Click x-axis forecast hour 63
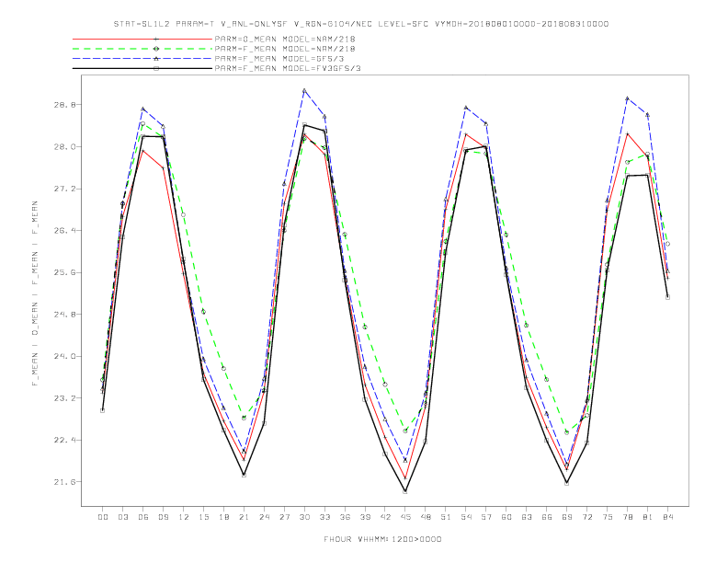 527,517
